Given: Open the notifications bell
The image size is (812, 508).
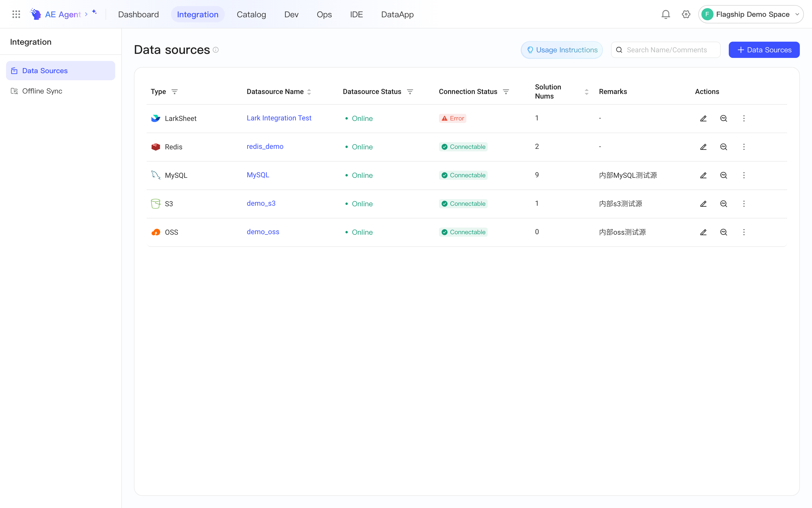Looking at the screenshot, I should pyautogui.click(x=666, y=14).
